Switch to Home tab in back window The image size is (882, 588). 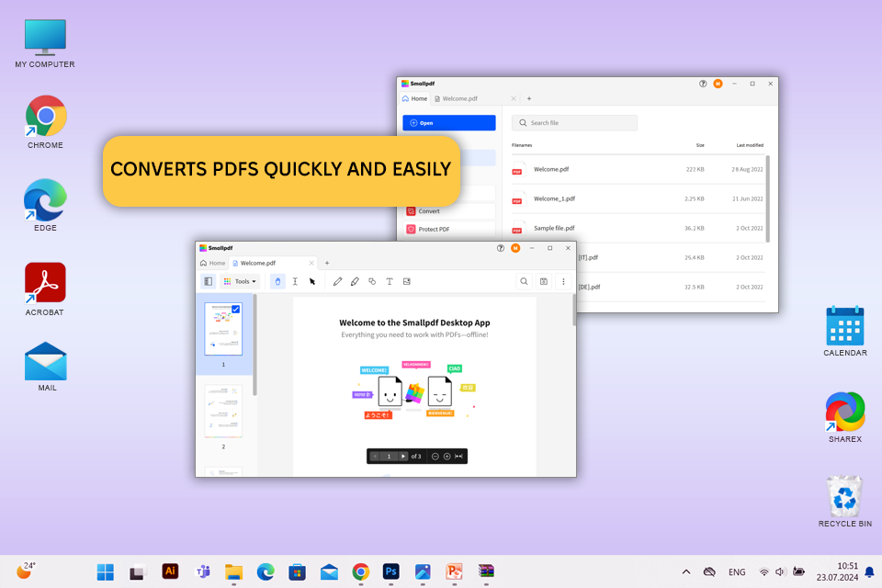coord(414,98)
